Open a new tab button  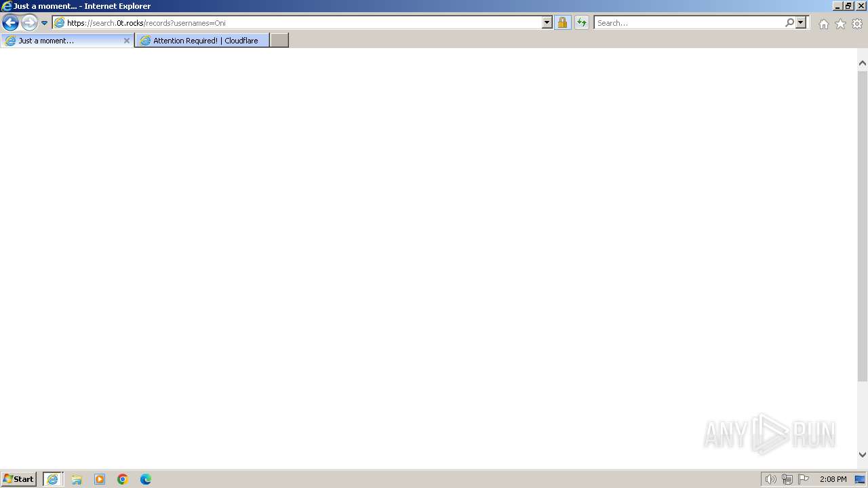click(x=279, y=41)
